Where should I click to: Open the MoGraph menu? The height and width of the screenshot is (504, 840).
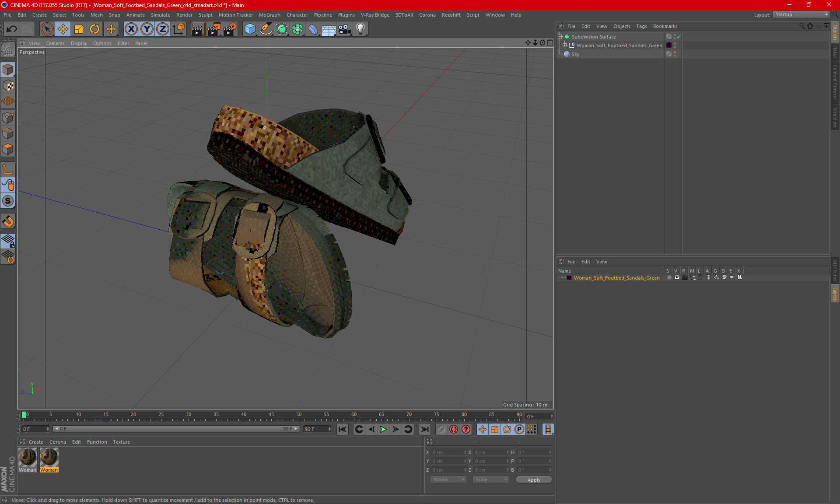pos(269,15)
